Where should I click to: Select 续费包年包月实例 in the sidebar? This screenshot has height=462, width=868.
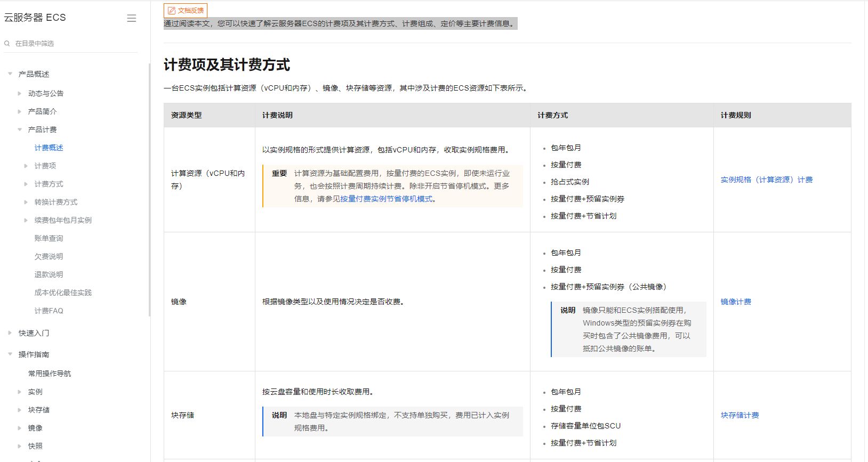click(x=63, y=220)
